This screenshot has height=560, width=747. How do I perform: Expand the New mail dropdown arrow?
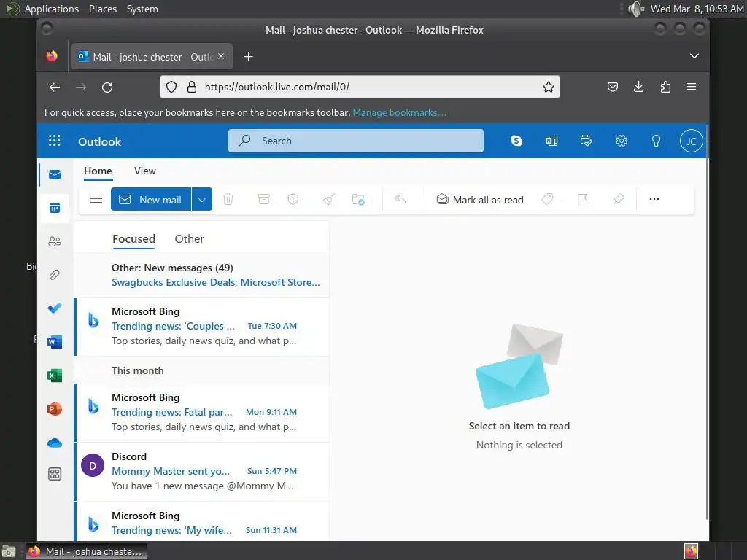click(202, 200)
